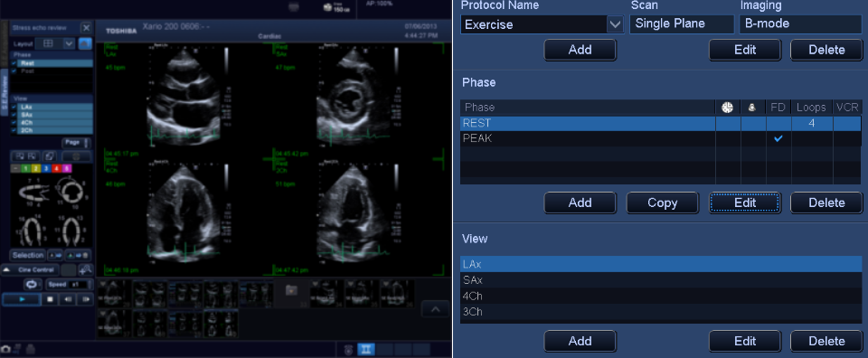Click the long-axis wall motion diagram
The width and height of the screenshot is (868, 358).
34,193
